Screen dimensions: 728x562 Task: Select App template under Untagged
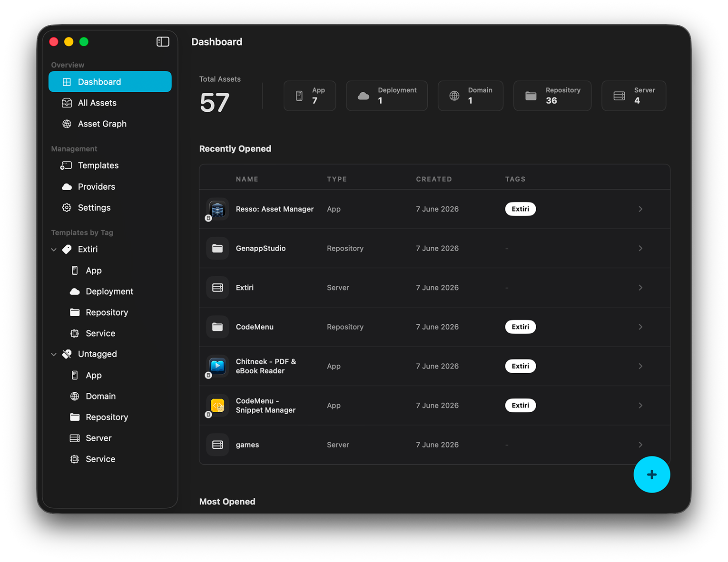click(110, 375)
